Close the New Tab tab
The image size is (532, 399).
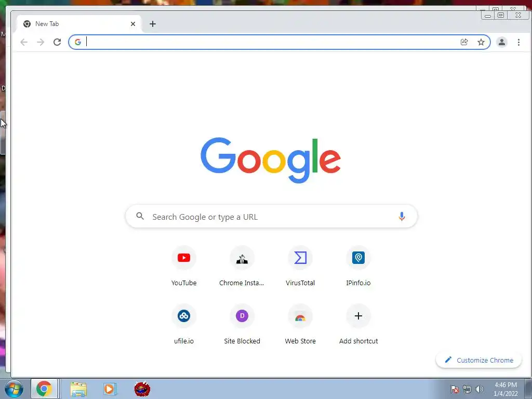pyautogui.click(x=133, y=24)
